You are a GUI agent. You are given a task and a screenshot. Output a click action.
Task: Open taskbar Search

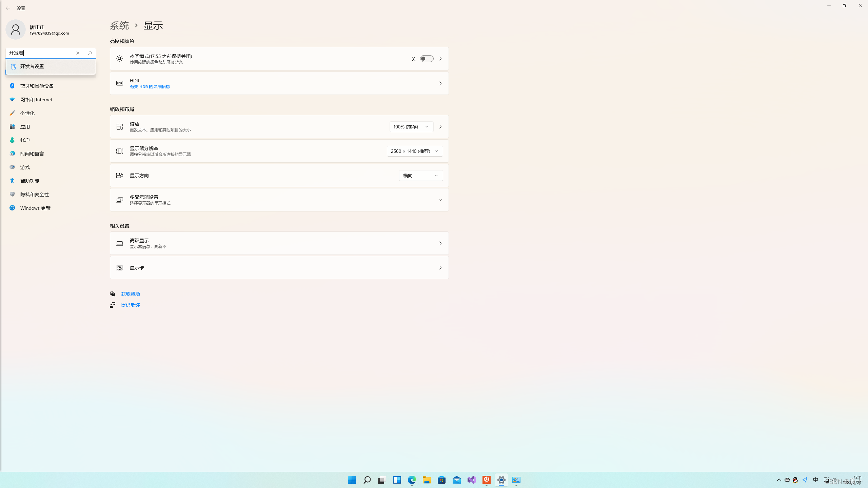pos(367,480)
